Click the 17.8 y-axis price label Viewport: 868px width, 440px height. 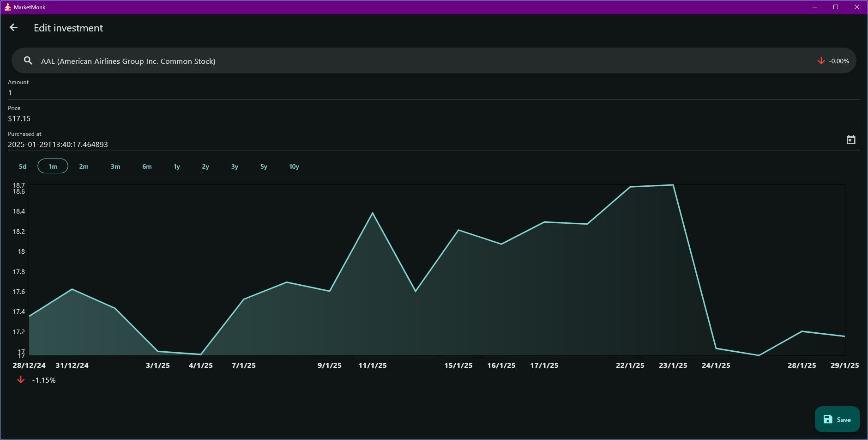pyautogui.click(x=19, y=272)
